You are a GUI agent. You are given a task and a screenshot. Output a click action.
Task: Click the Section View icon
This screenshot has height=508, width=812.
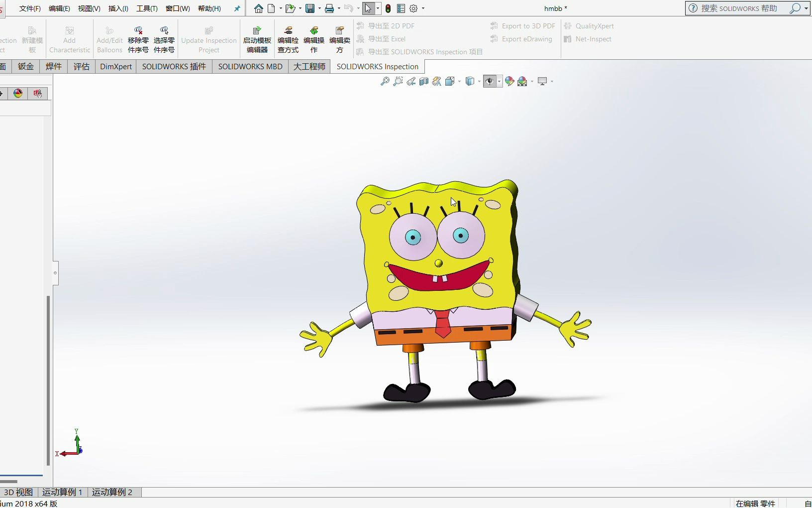point(424,81)
